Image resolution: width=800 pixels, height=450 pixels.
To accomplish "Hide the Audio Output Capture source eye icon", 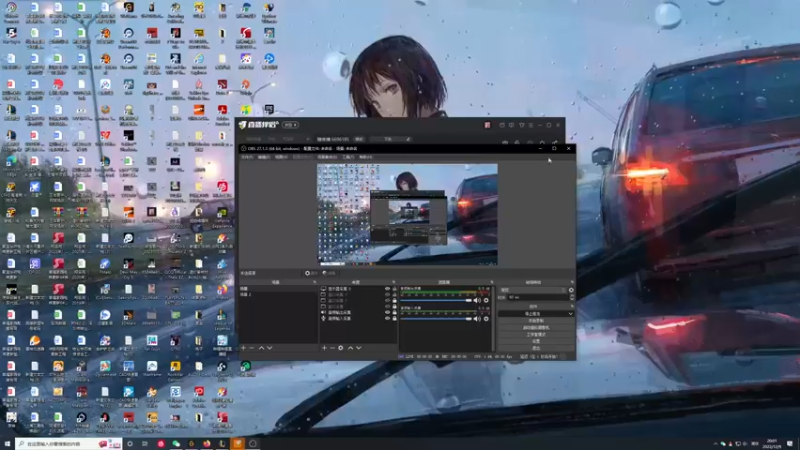I will [387, 312].
